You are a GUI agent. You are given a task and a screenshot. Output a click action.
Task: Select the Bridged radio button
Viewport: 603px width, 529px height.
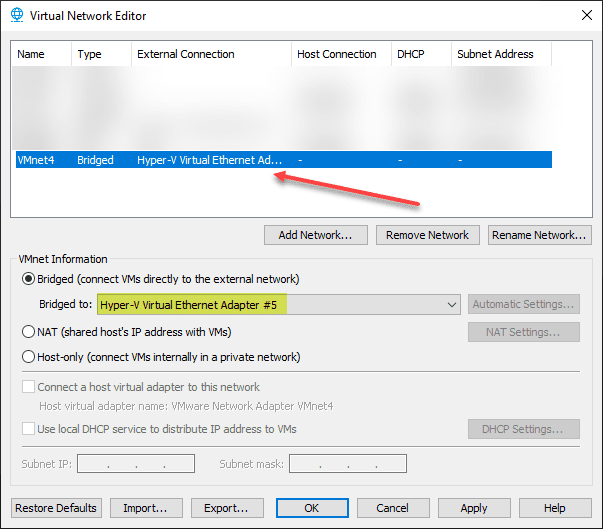28,279
